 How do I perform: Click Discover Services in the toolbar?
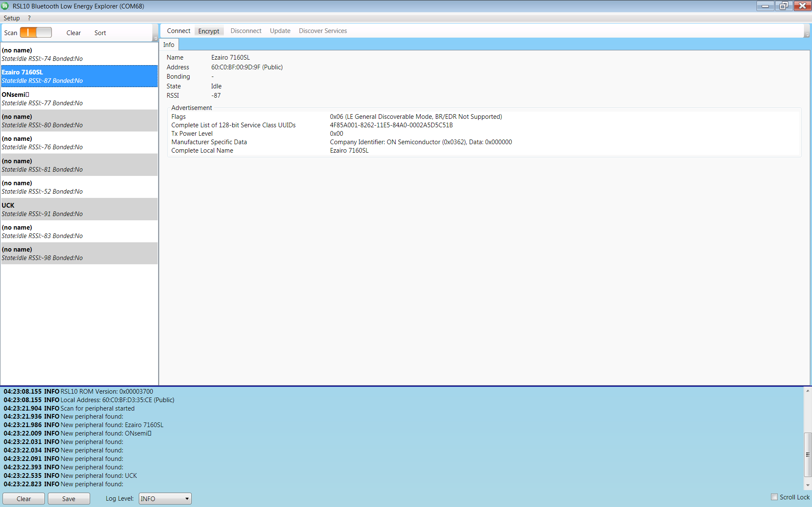pos(322,31)
